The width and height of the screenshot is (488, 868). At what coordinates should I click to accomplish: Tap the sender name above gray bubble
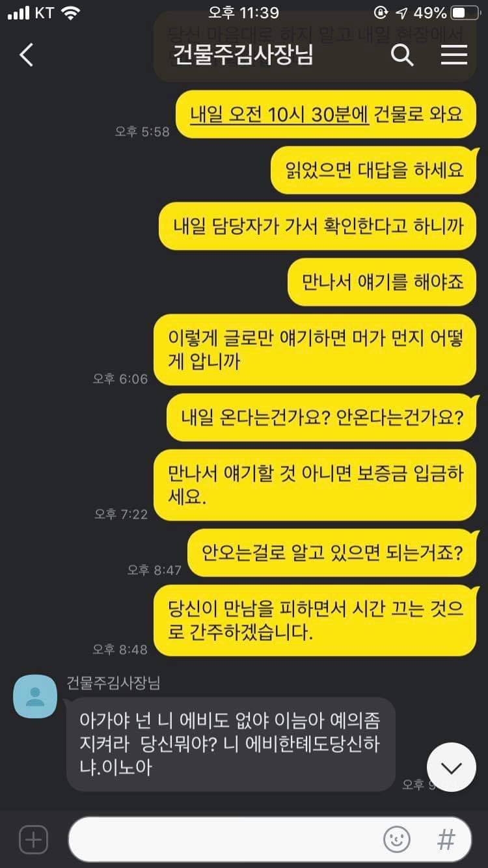pos(113,683)
